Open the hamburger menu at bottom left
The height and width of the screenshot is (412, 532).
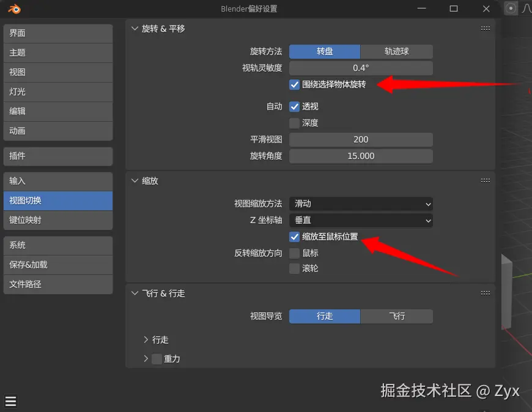[10, 401]
